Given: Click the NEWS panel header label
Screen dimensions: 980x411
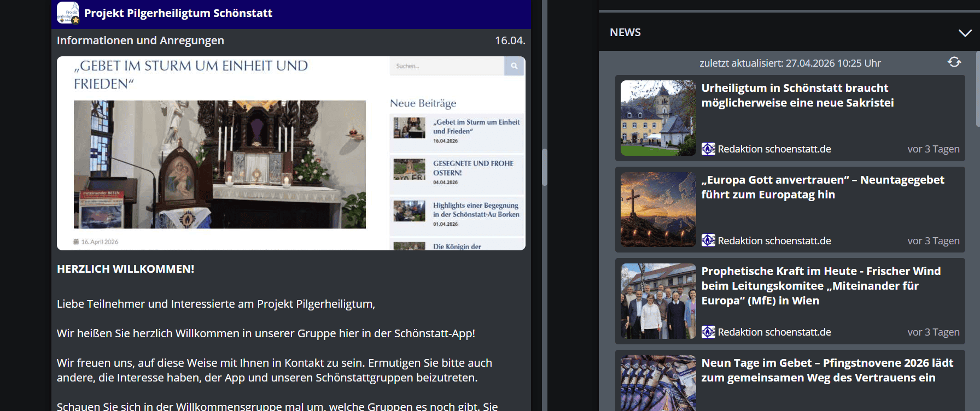Looking at the screenshot, I should [x=625, y=33].
